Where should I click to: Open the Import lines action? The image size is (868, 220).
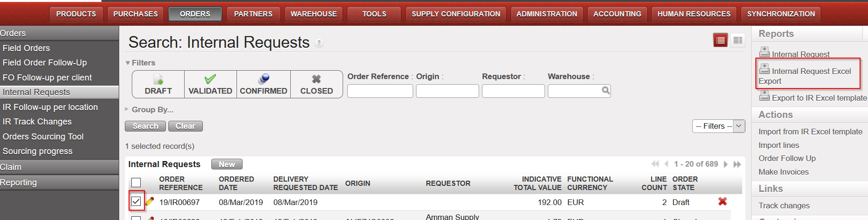[779, 145]
